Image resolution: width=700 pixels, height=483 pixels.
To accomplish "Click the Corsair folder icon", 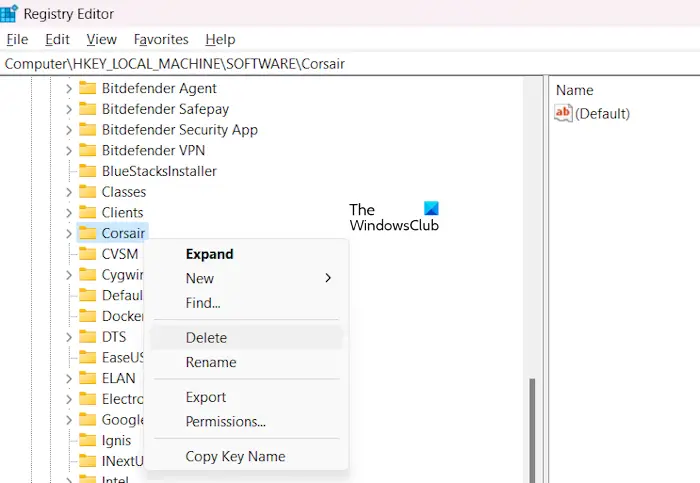I will click(x=88, y=233).
